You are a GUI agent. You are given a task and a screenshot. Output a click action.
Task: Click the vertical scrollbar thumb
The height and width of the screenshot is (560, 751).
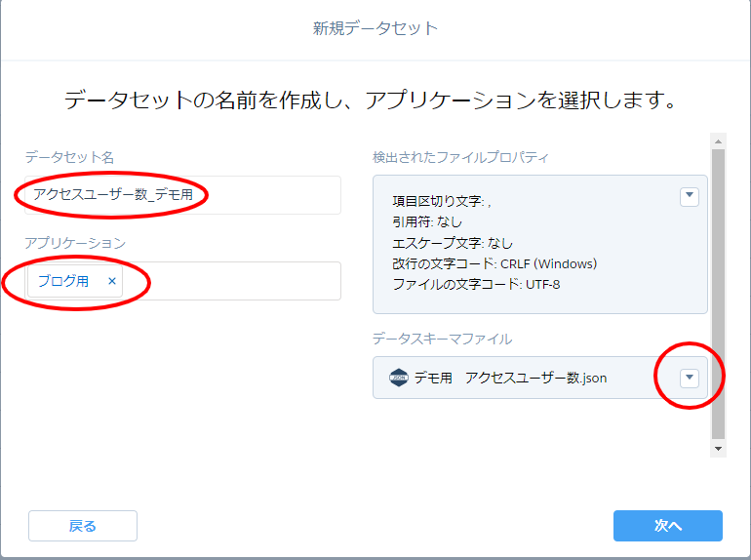point(718,293)
